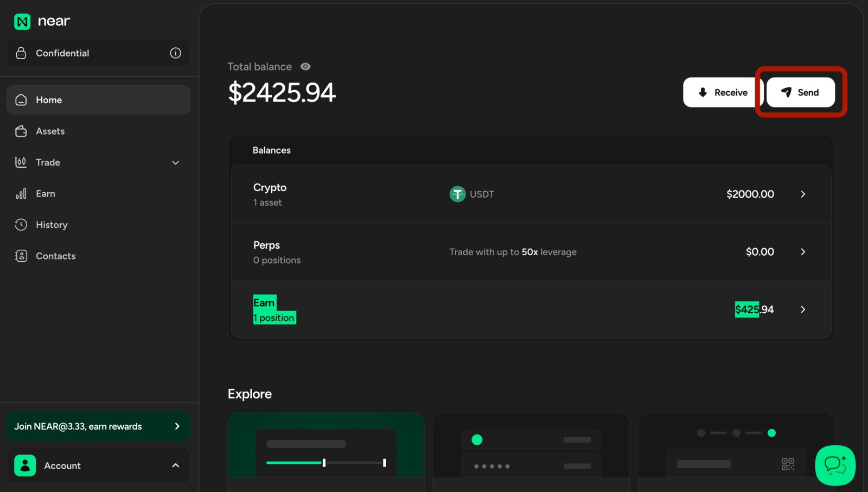Open Earn balance row chevron
868x492 pixels.
[803, 310]
